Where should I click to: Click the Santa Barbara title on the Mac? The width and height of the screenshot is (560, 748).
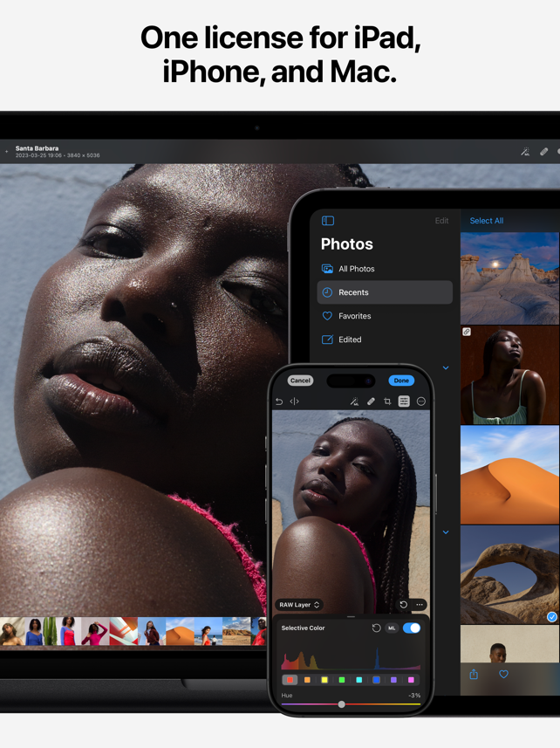[x=37, y=148]
